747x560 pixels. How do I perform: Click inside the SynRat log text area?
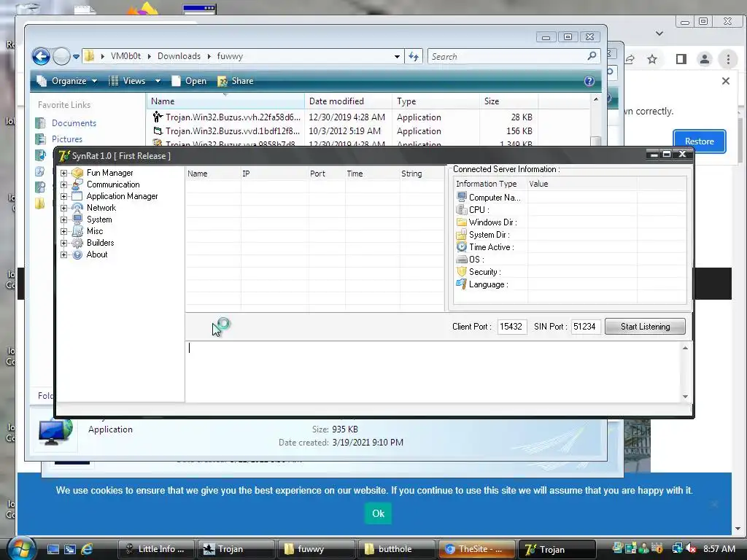pyautogui.click(x=433, y=371)
